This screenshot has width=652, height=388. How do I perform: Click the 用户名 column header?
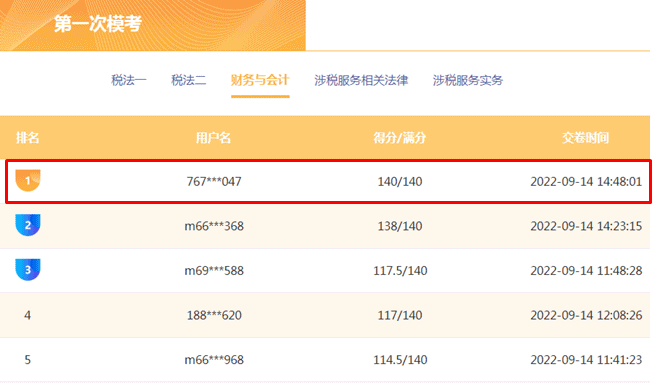[x=214, y=138]
